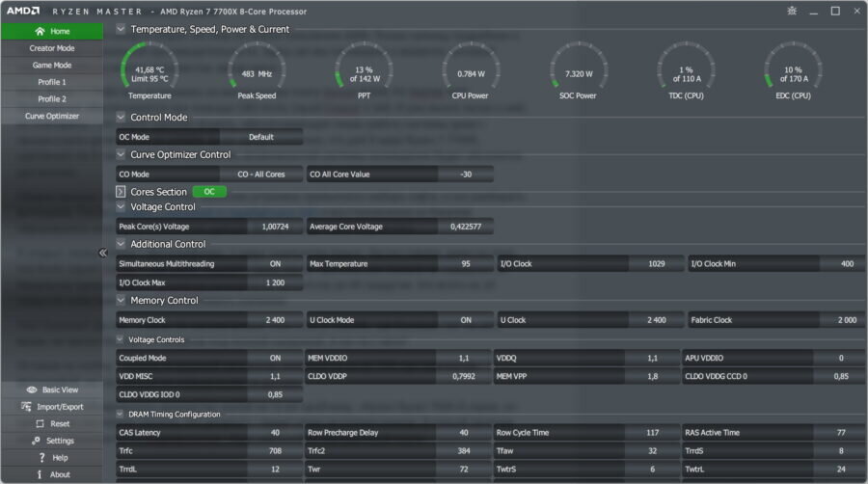Click the Help question mark icon

[x=41, y=457]
